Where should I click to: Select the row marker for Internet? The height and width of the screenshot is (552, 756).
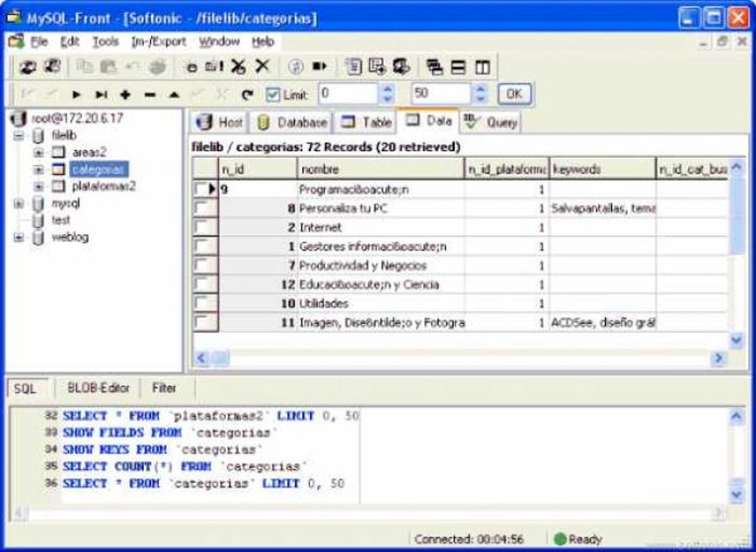coord(205,227)
